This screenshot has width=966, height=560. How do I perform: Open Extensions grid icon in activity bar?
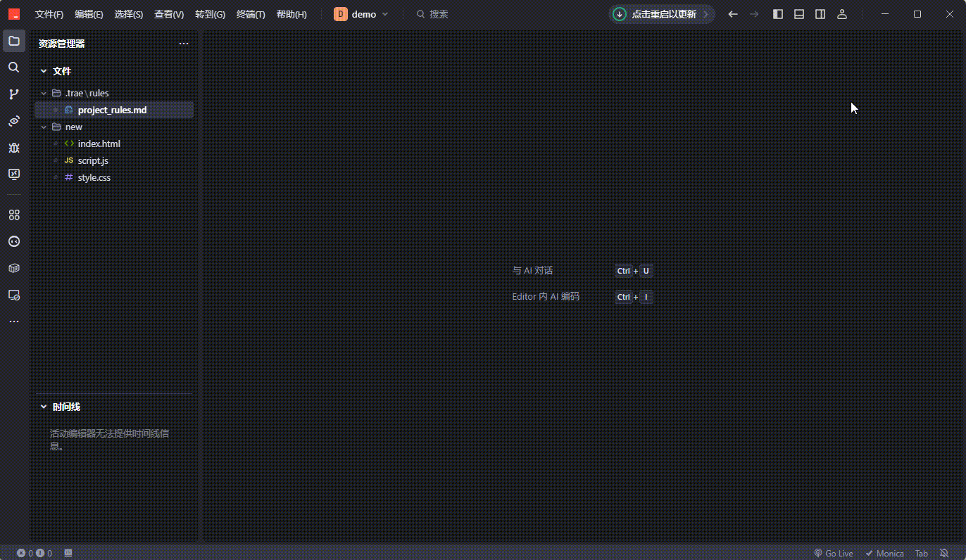(x=14, y=215)
